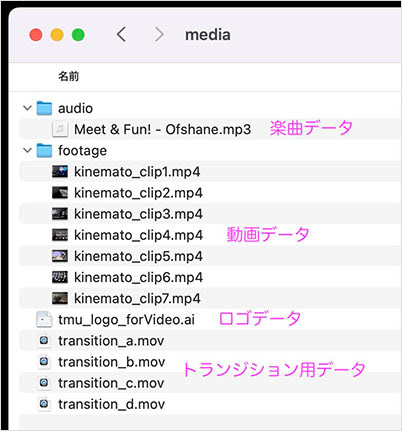Collapse the audio folder chevron
Viewport: 402px width, 431px height.
[27, 108]
